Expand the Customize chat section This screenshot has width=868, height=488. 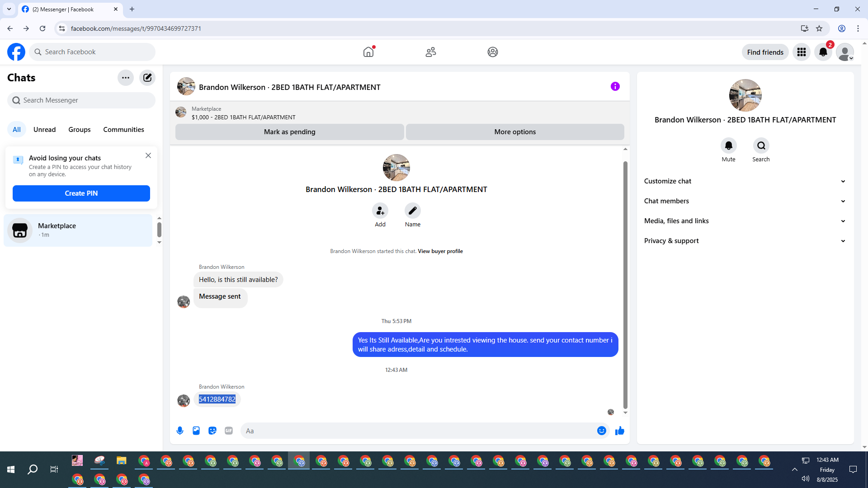point(745,181)
